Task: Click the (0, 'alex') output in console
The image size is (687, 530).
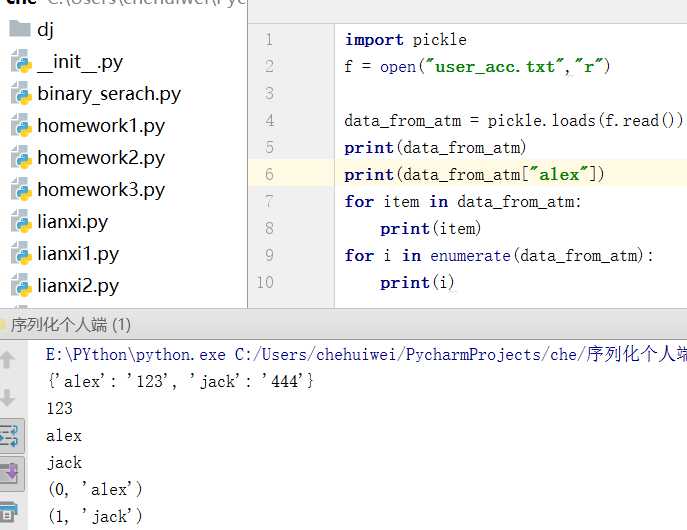Action: pyautogui.click(x=95, y=489)
